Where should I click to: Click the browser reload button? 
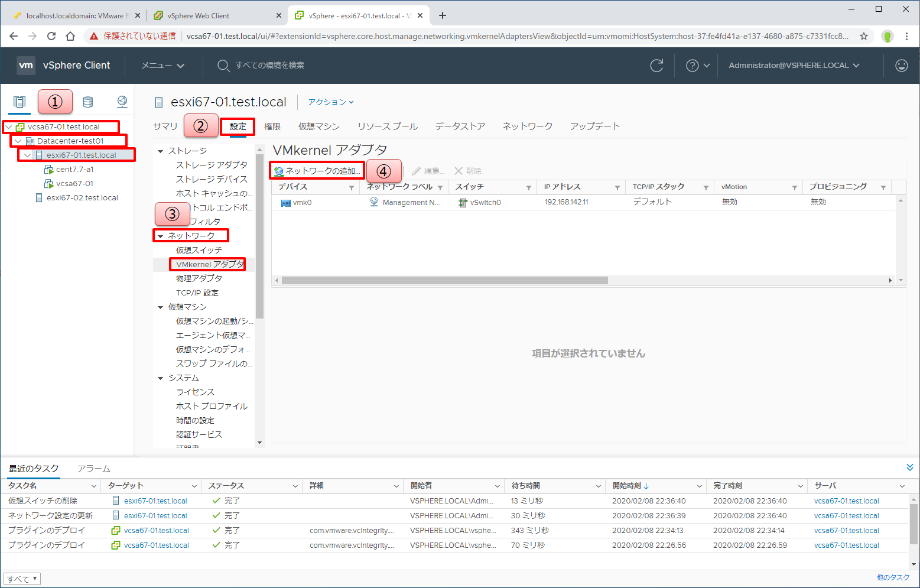(51, 36)
